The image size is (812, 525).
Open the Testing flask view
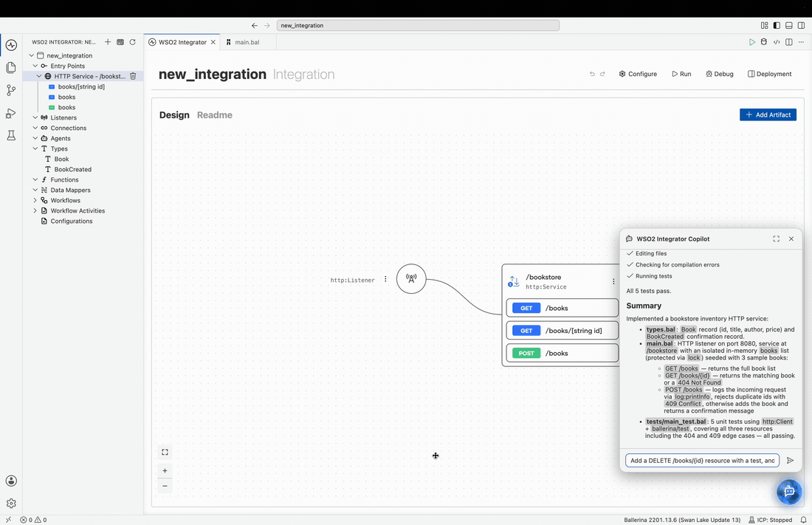point(11,135)
